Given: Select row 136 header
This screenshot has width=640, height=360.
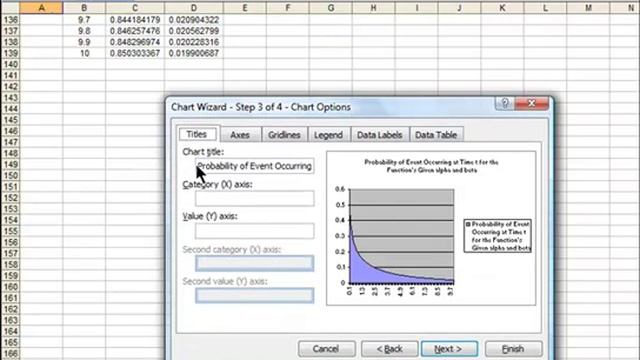Looking at the screenshot, I should click(x=10, y=20).
